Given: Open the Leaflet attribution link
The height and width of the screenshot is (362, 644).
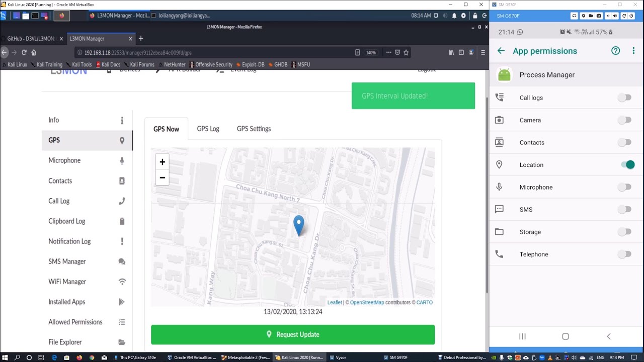Looking at the screenshot, I should tap(335, 303).
